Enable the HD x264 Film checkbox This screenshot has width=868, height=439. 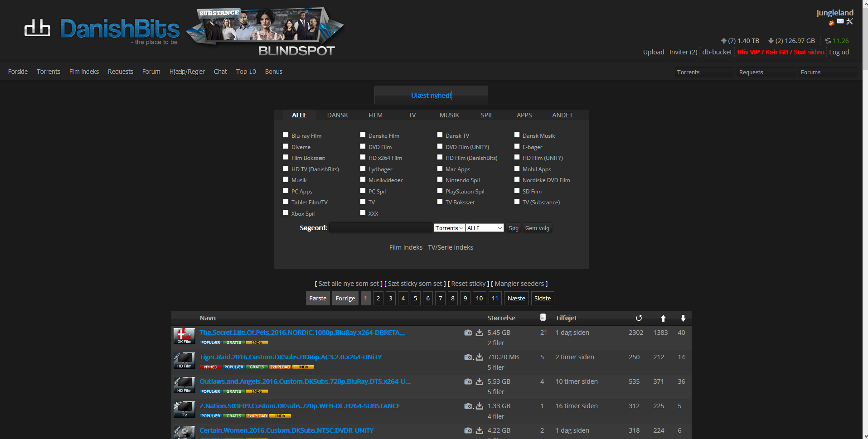pyautogui.click(x=363, y=157)
